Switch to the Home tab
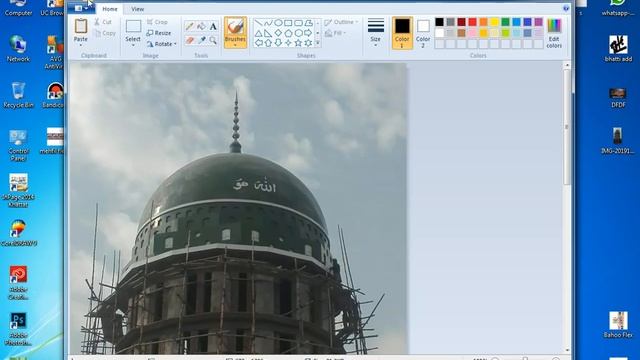The width and height of the screenshot is (640, 360). 109,9
